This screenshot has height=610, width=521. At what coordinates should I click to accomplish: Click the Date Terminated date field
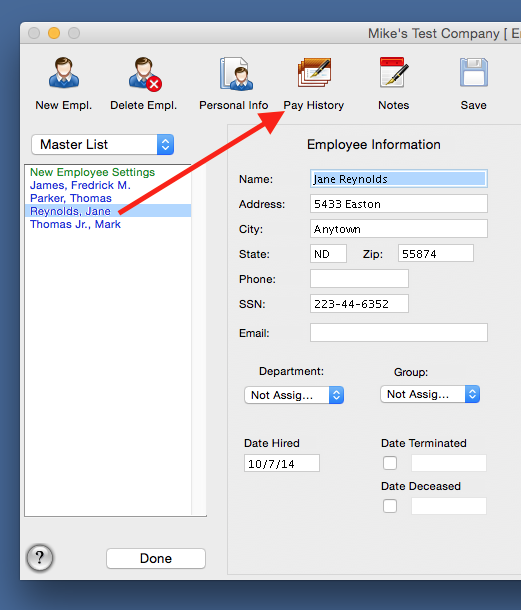click(449, 463)
